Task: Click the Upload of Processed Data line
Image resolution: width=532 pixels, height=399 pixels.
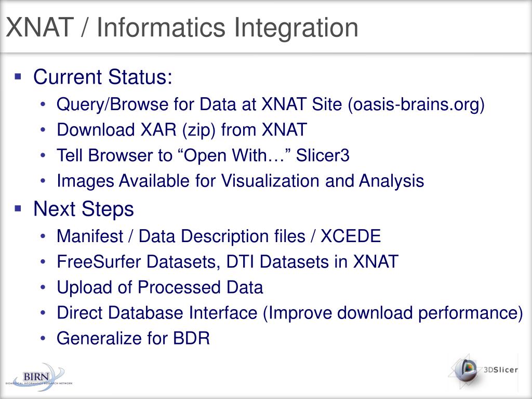Action: coord(160,287)
